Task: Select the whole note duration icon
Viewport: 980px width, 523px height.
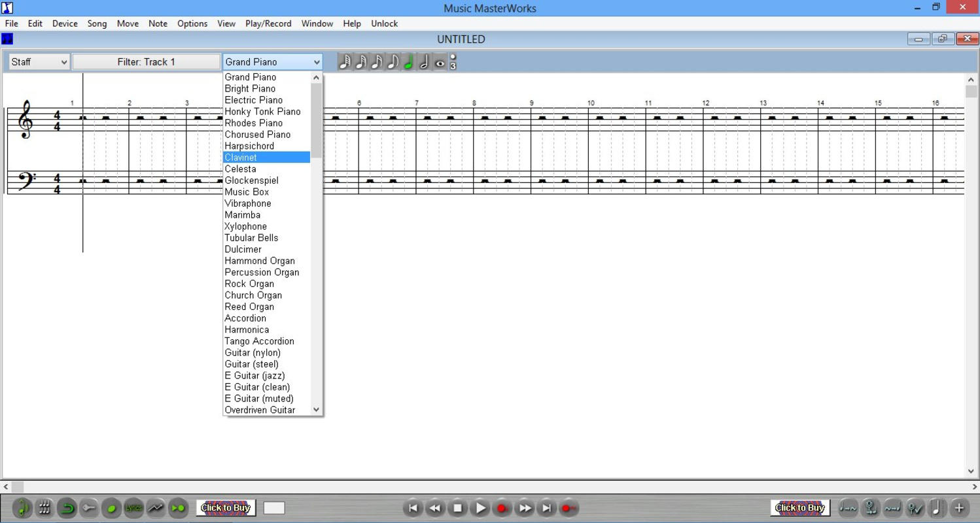Action: pyautogui.click(x=440, y=62)
